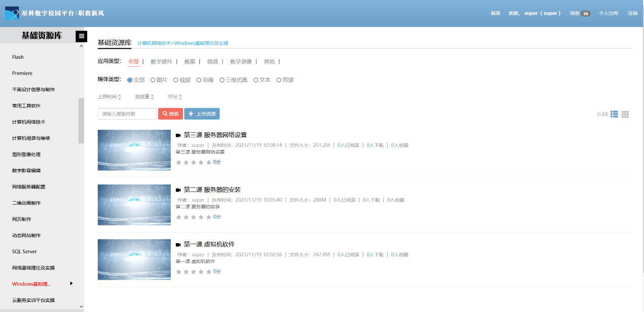
Task: Focus the 请输入搜索内容 search field
Action: [x=127, y=114]
